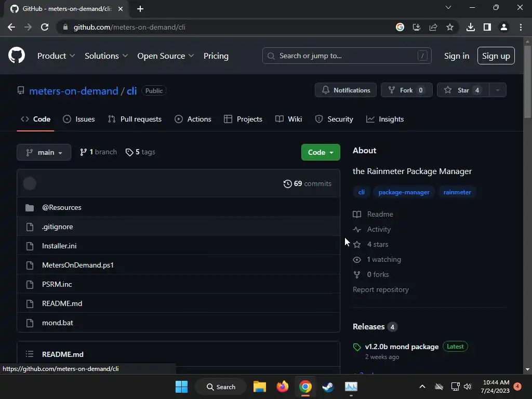Viewport: 532px width, 399px height.
Task: Open Steam from the taskbar
Action: [x=328, y=387]
